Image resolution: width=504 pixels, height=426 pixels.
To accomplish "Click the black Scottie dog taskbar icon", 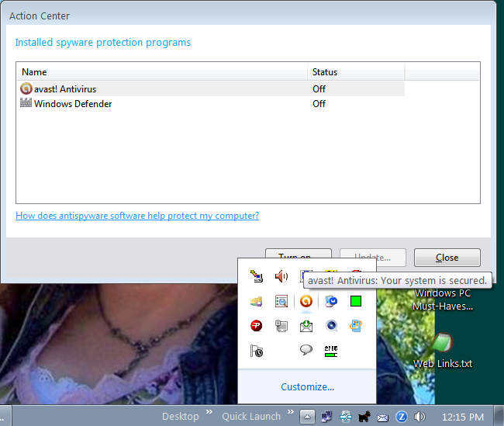I will [364, 417].
